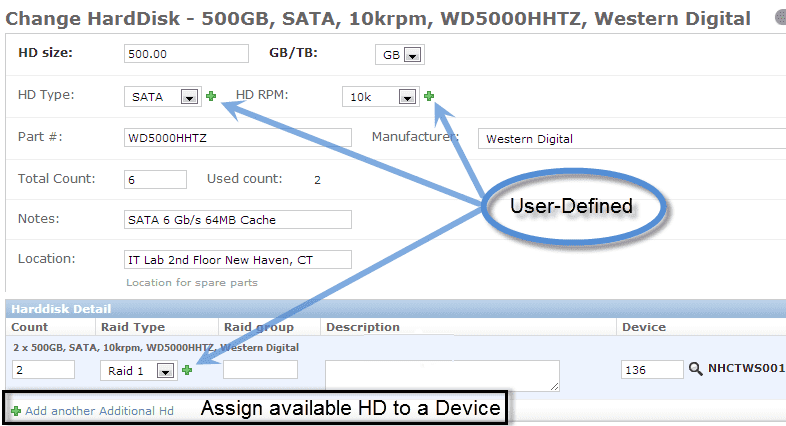Click the device search magnifier icon

click(x=695, y=369)
